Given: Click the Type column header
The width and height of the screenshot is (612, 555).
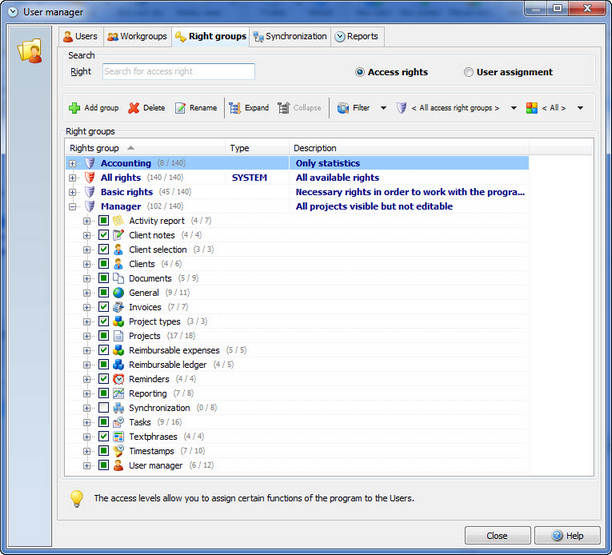Looking at the screenshot, I should pyautogui.click(x=258, y=148).
